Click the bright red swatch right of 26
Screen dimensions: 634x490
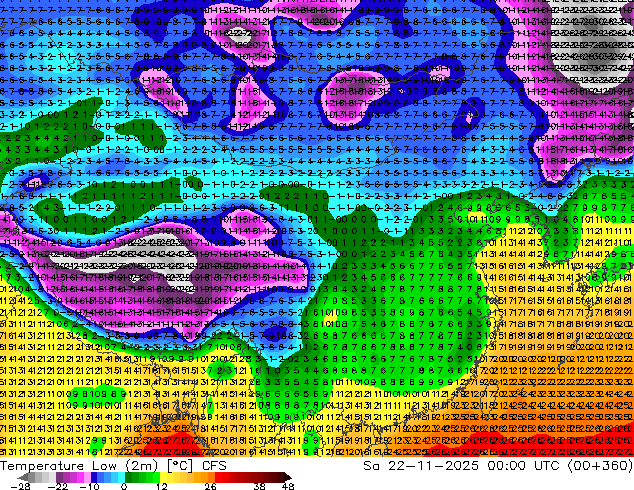pyautogui.click(x=218, y=477)
